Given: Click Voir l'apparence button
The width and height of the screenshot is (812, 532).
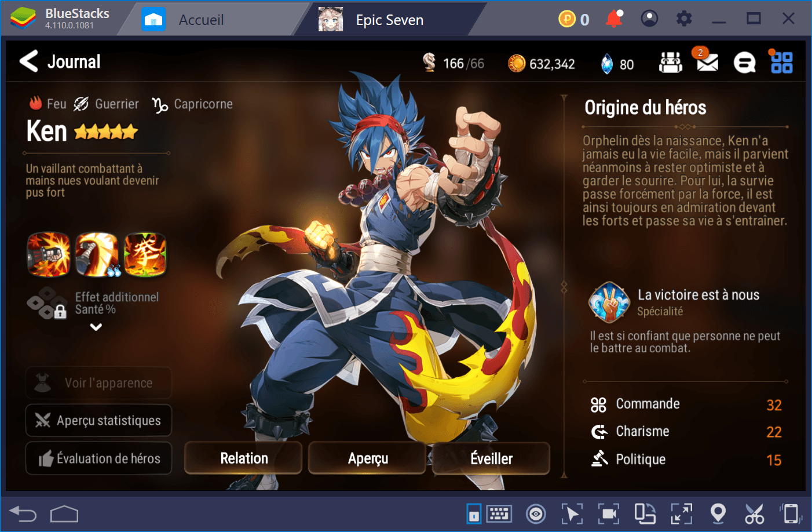Looking at the screenshot, I should (98, 383).
